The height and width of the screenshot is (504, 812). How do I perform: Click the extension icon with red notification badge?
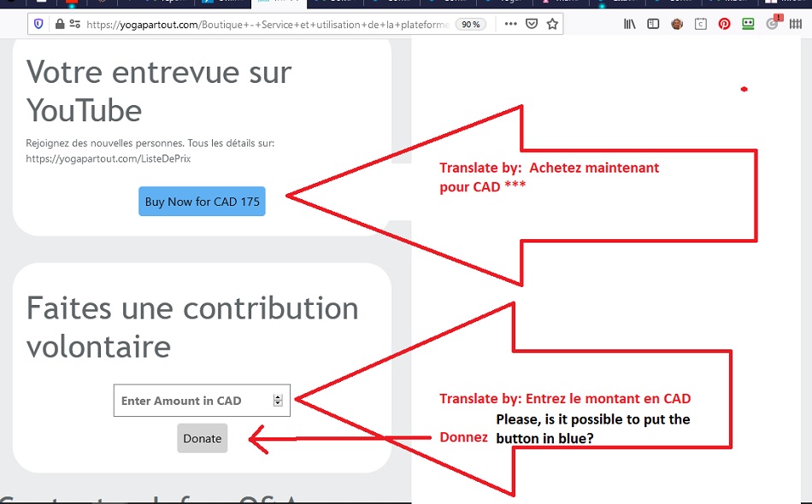(773, 24)
